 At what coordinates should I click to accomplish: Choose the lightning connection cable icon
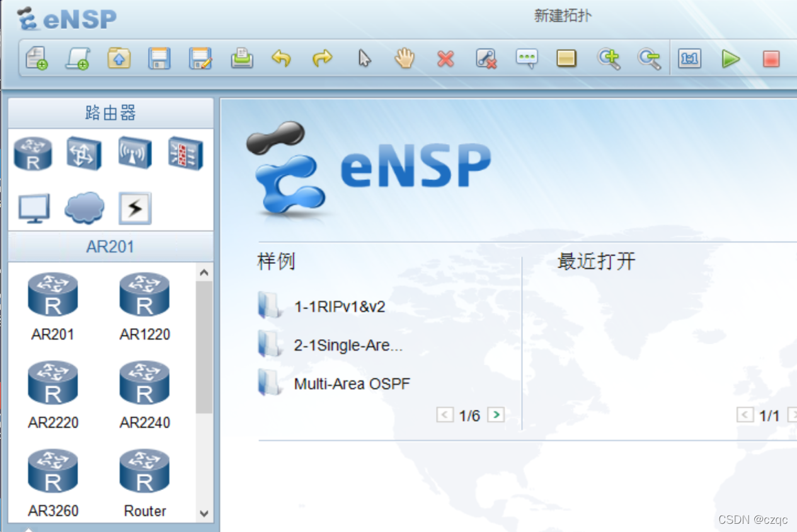tap(135, 208)
